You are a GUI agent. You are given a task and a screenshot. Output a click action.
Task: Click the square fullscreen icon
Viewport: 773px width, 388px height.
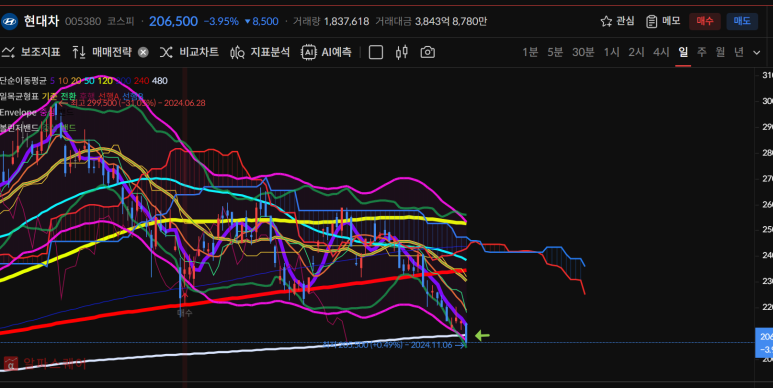point(376,52)
